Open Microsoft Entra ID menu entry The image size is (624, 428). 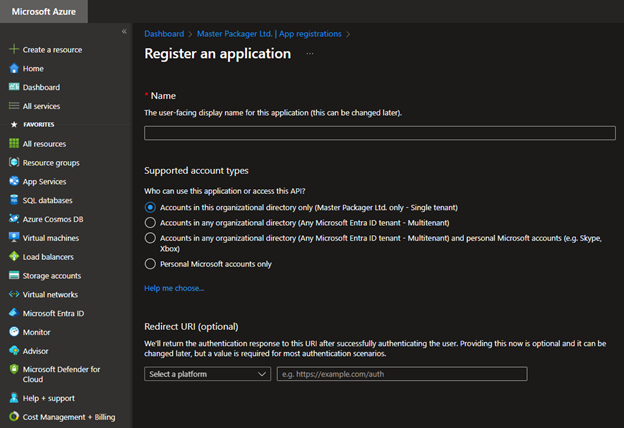[x=53, y=313]
